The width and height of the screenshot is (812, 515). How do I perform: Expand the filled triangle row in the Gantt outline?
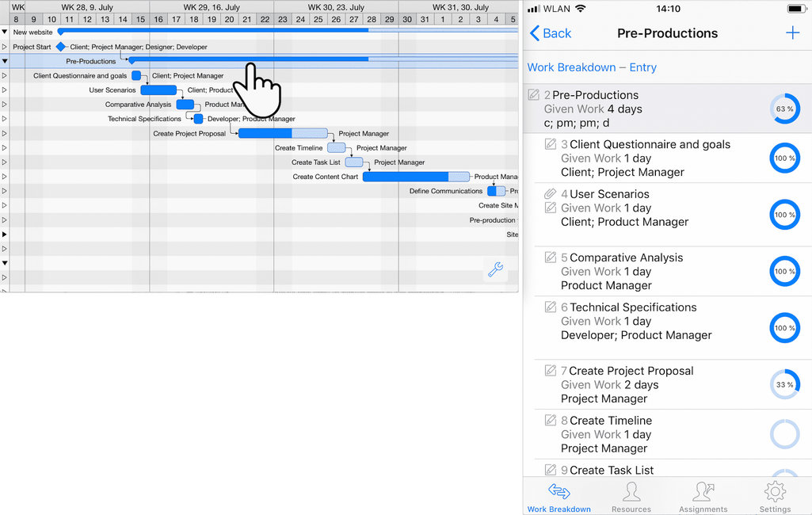(5, 234)
